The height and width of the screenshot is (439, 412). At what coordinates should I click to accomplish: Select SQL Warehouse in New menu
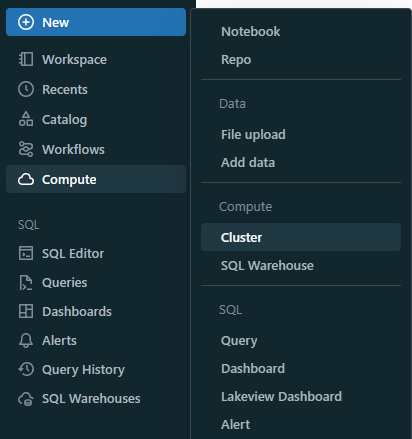pyautogui.click(x=267, y=266)
